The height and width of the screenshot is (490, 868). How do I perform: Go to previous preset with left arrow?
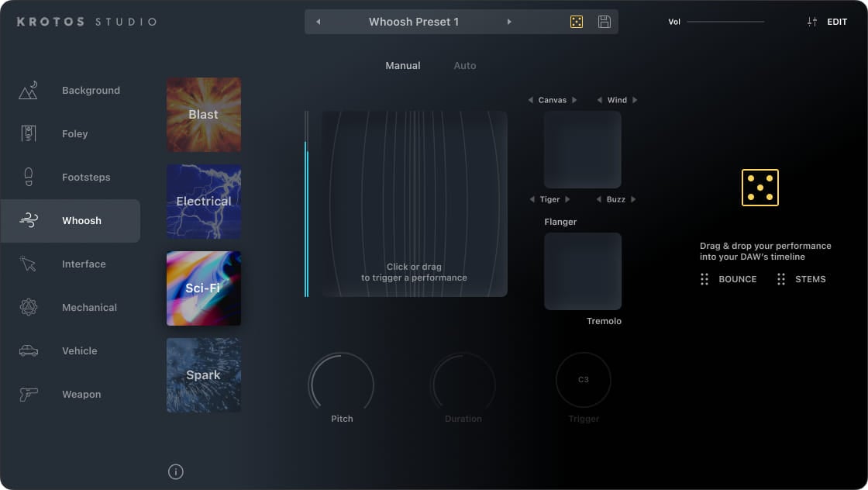318,22
